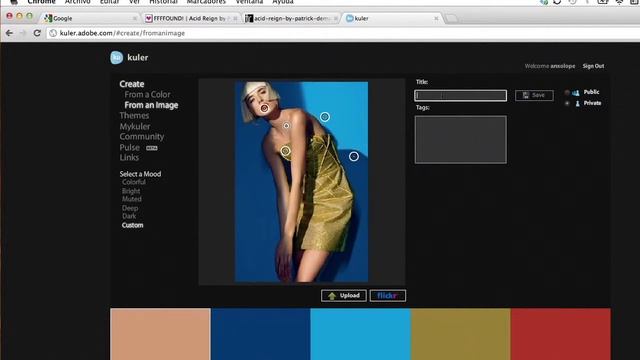640x360 pixels.
Task: Go back with the browser back arrow
Action: point(9,33)
